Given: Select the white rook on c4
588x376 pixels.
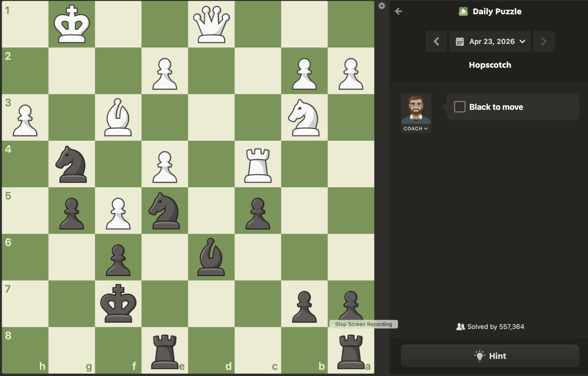Looking at the screenshot, I should point(258,165).
